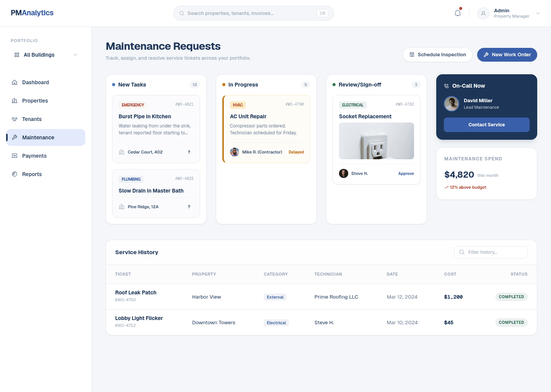The height and width of the screenshot is (392, 551).
Task: Click the trend arrow by 12% above budget
Action: pyautogui.click(x=446, y=188)
